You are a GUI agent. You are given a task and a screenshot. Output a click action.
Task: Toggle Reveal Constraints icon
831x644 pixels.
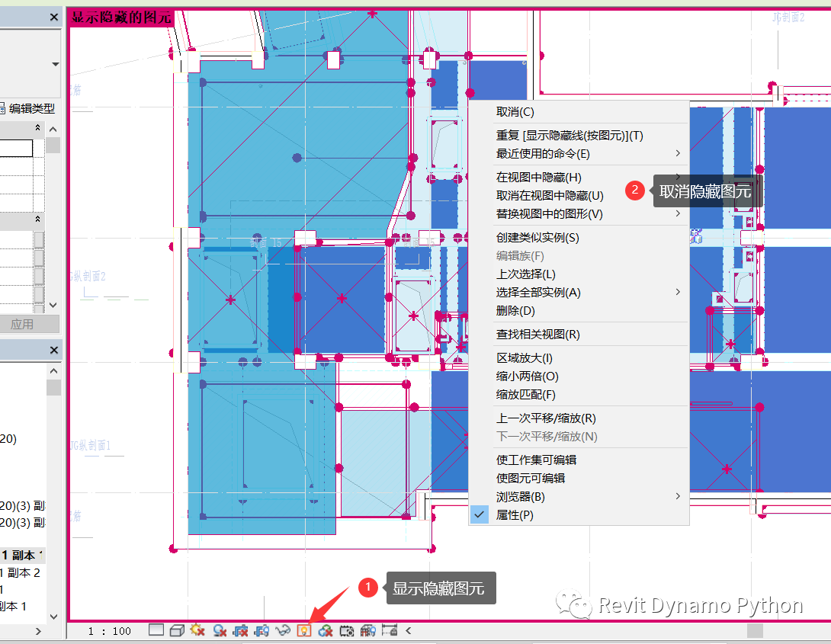coord(390,630)
